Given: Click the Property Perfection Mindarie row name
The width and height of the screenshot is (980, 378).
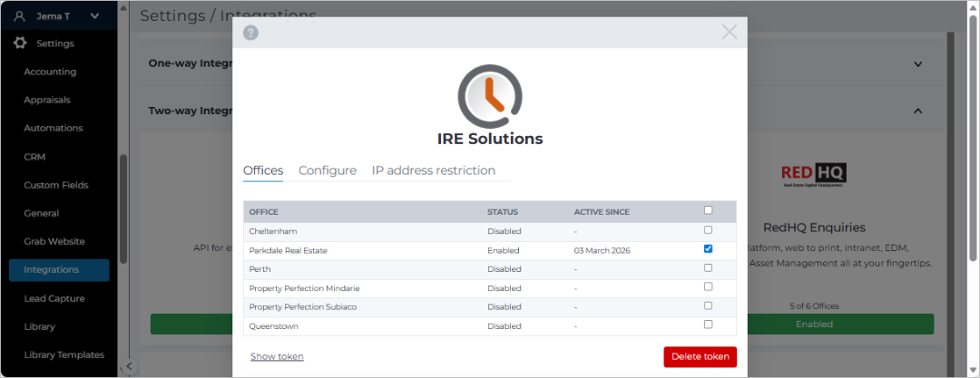Looking at the screenshot, I should [x=304, y=288].
